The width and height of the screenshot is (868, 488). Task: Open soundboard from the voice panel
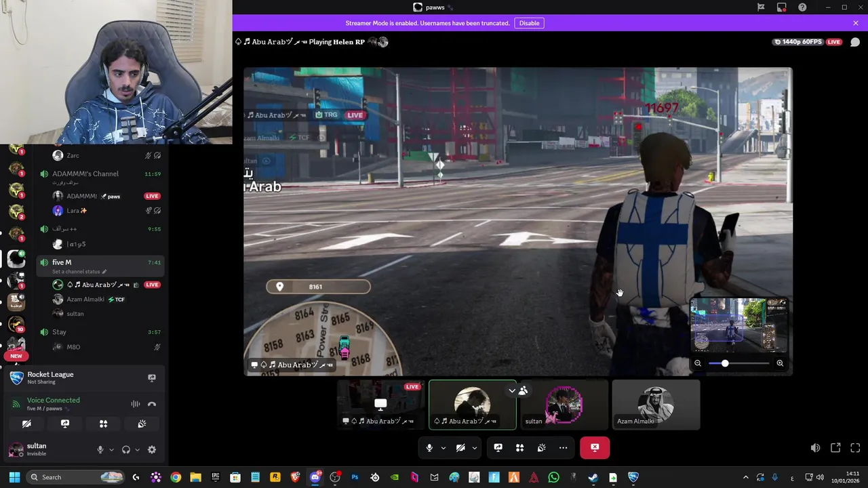pos(142,424)
